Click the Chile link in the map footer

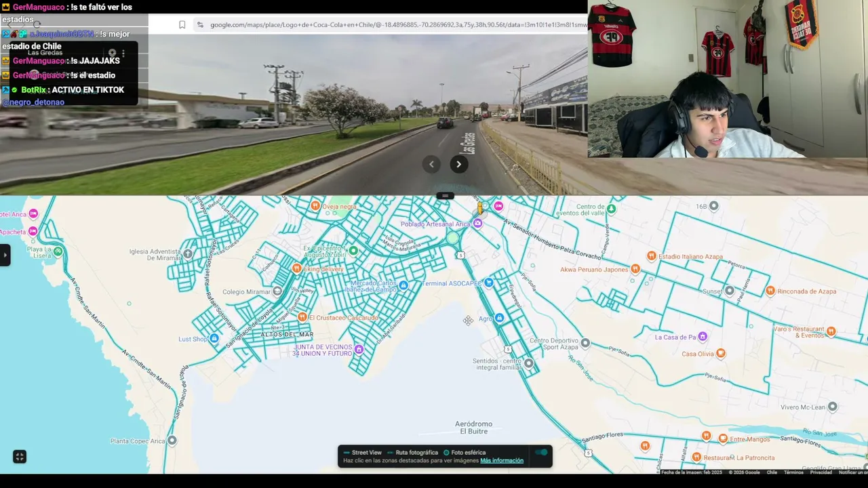pyautogui.click(x=772, y=472)
